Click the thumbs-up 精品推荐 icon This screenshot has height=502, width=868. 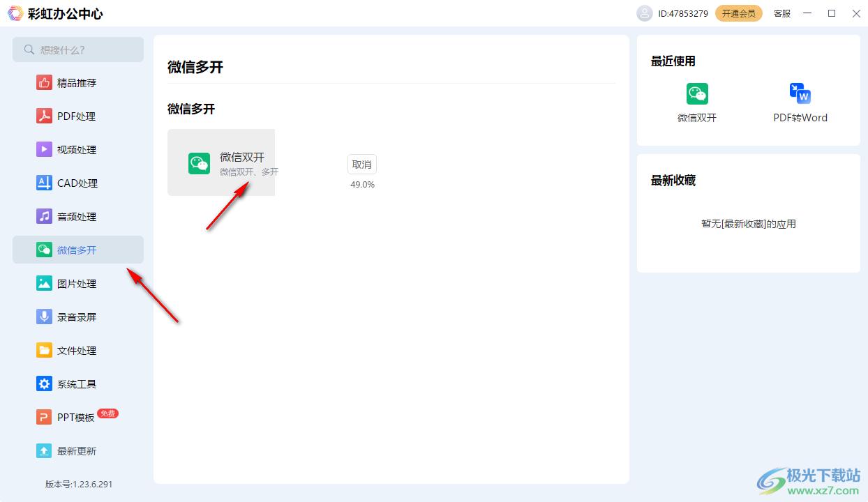[x=44, y=83]
